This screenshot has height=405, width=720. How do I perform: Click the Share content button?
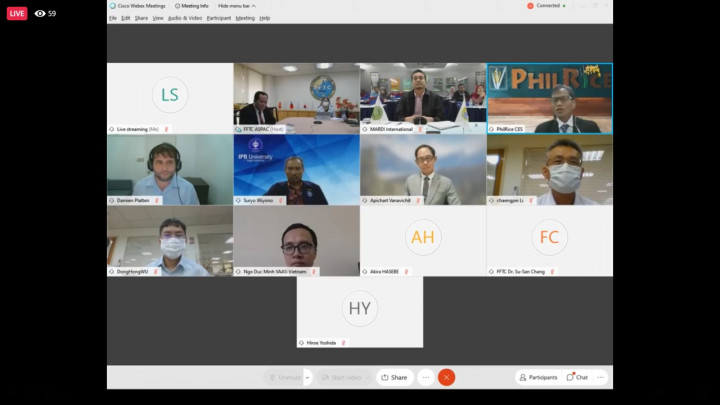click(x=394, y=377)
